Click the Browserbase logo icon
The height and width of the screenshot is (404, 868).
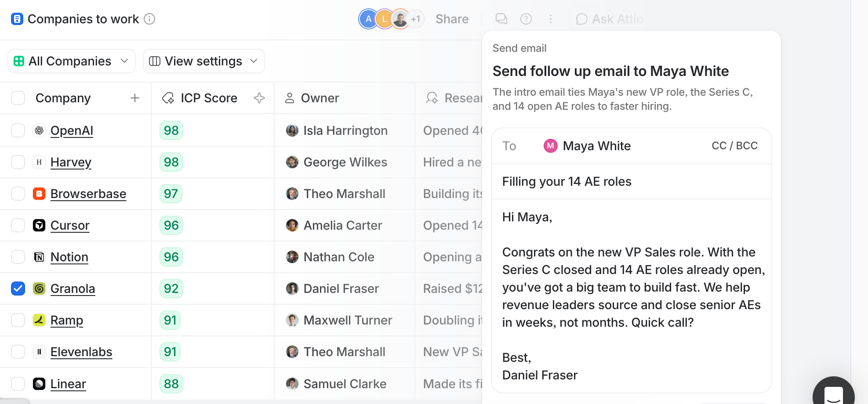click(39, 194)
